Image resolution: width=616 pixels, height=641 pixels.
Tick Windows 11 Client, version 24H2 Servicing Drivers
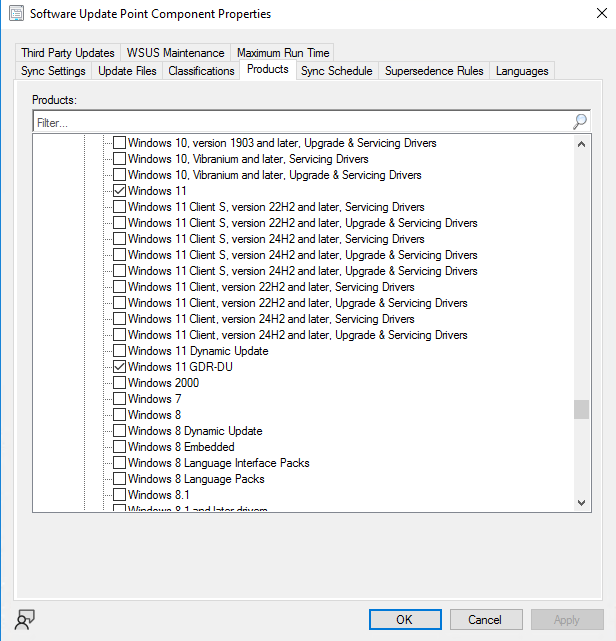coord(119,318)
